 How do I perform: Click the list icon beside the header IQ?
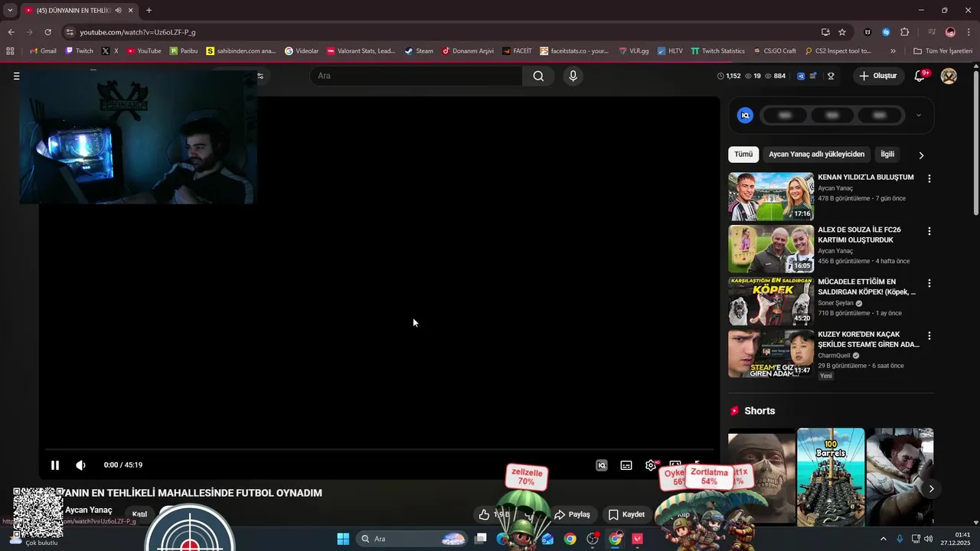813,76
